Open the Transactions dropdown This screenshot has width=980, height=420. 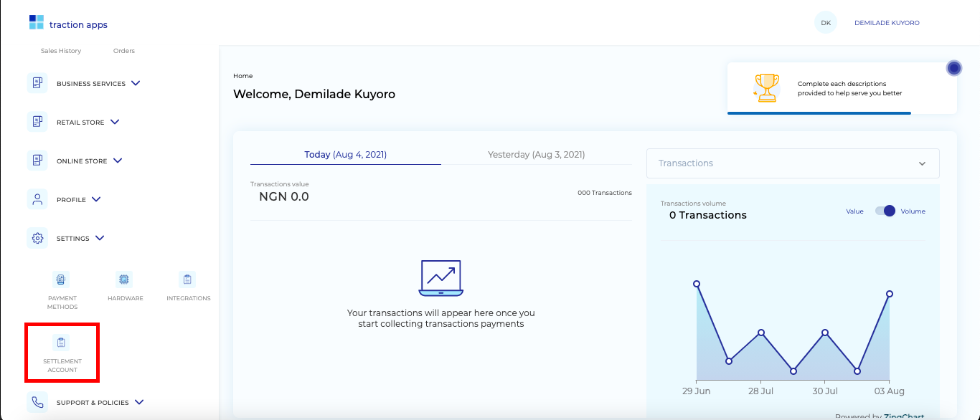pos(792,163)
